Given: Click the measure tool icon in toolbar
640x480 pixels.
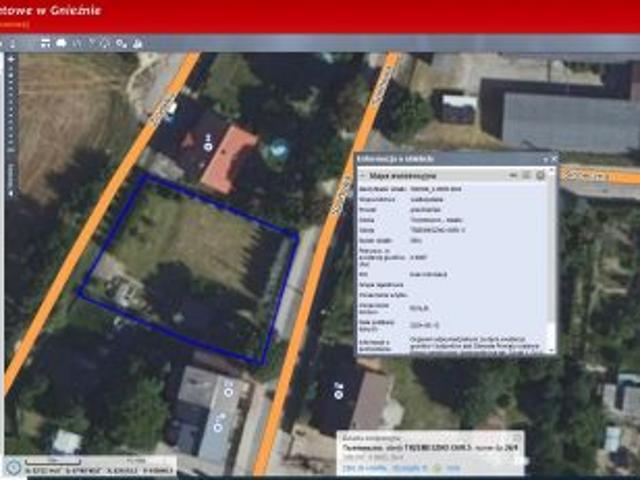Looking at the screenshot, I should (x=77, y=43).
